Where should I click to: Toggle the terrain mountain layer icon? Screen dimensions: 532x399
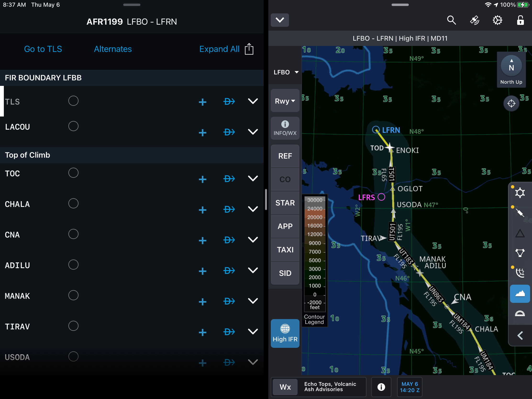[x=520, y=294]
